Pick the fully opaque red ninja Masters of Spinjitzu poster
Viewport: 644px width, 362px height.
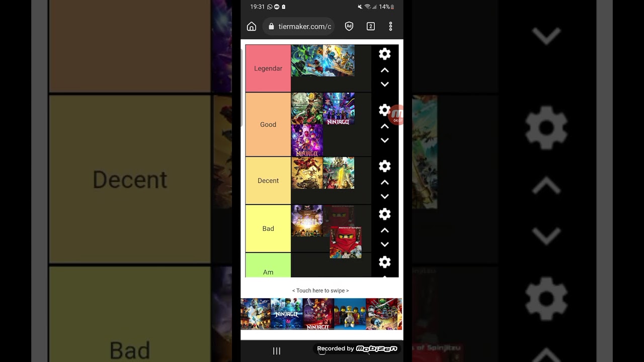point(346,242)
